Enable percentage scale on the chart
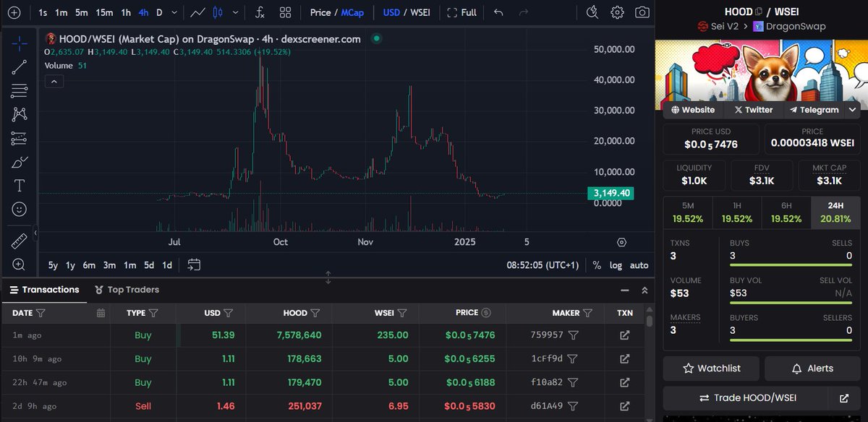This screenshot has width=868, height=422. click(597, 265)
